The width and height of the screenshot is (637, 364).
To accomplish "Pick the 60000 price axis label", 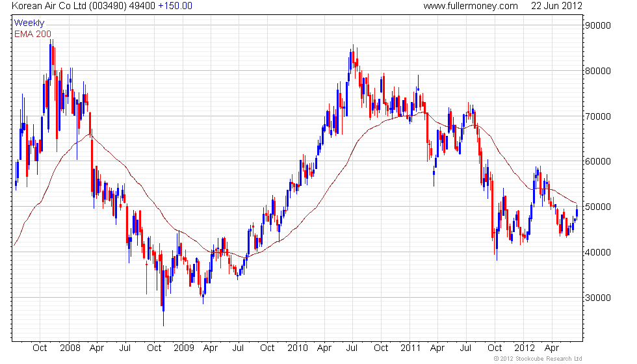I will click(598, 161).
